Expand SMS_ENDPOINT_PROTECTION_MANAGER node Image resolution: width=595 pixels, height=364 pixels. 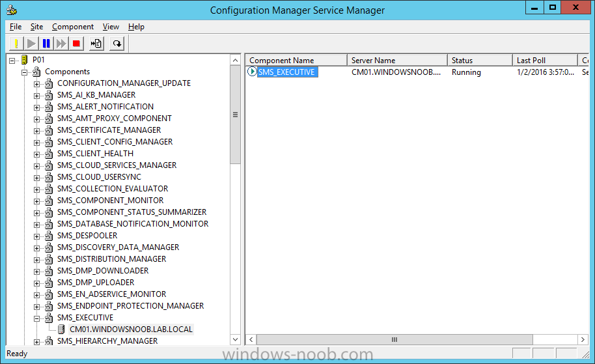point(36,307)
